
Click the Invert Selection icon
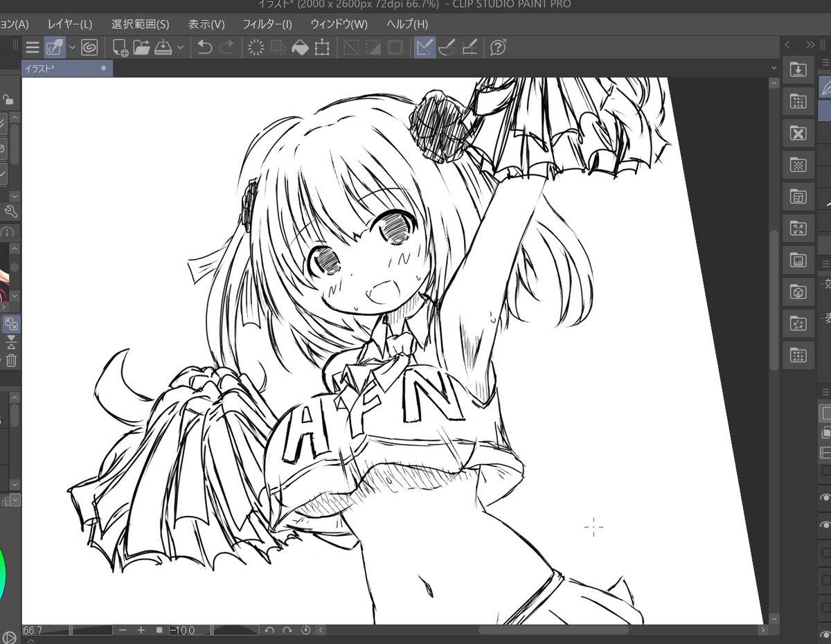(373, 48)
